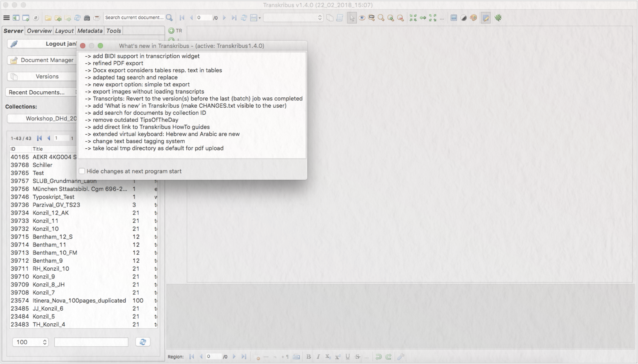Open the Versions button
Viewport: 638px width, 364px height.
42,76
